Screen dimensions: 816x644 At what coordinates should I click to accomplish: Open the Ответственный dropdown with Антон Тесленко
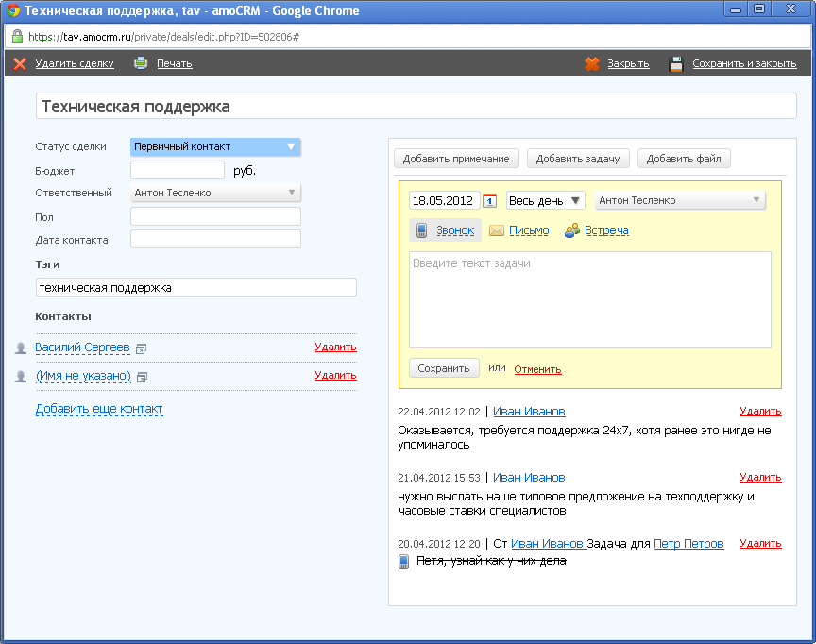214,193
